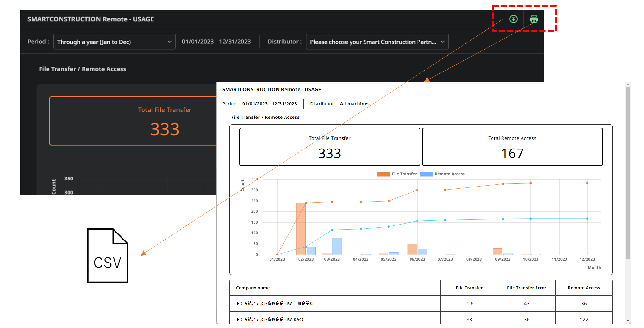Click the 06/2023 orange File Transfer bar
This screenshot has width=644, height=328.
pyautogui.click(x=412, y=249)
